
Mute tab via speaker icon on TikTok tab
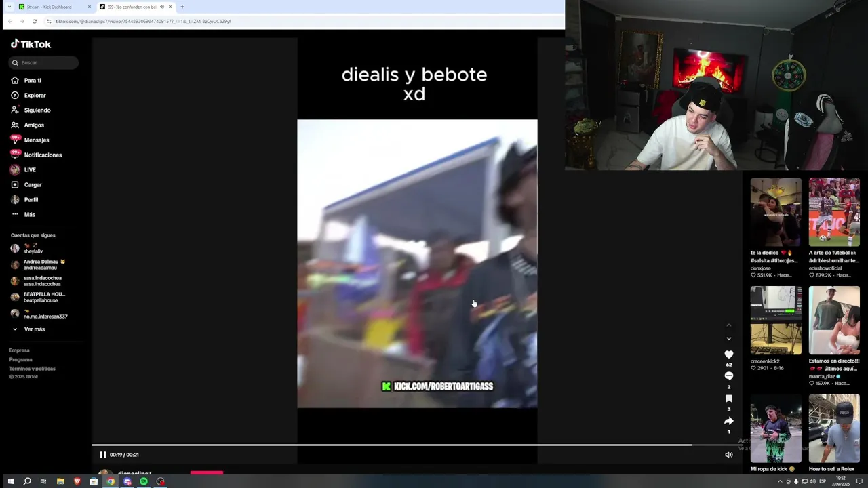161,7
